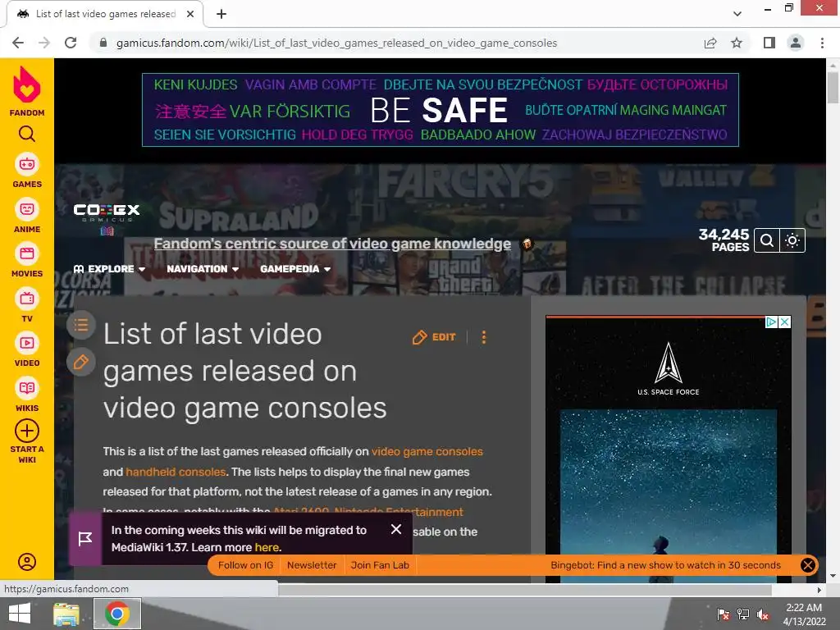Go forward in the browser
The height and width of the screenshot is (630, 840).
(44, 43)
